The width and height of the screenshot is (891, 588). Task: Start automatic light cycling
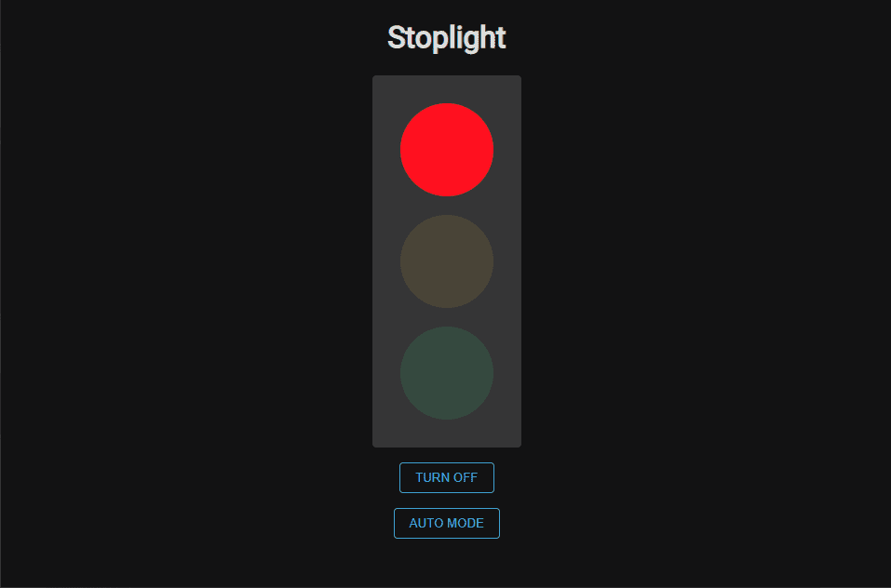(x=447, y=523)
